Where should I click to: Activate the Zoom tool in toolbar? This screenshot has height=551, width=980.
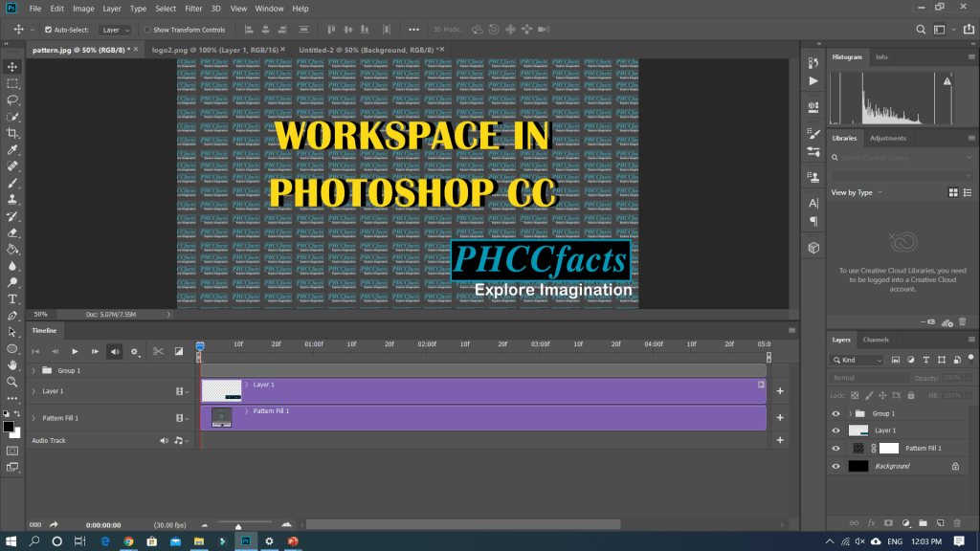point(12,381)
